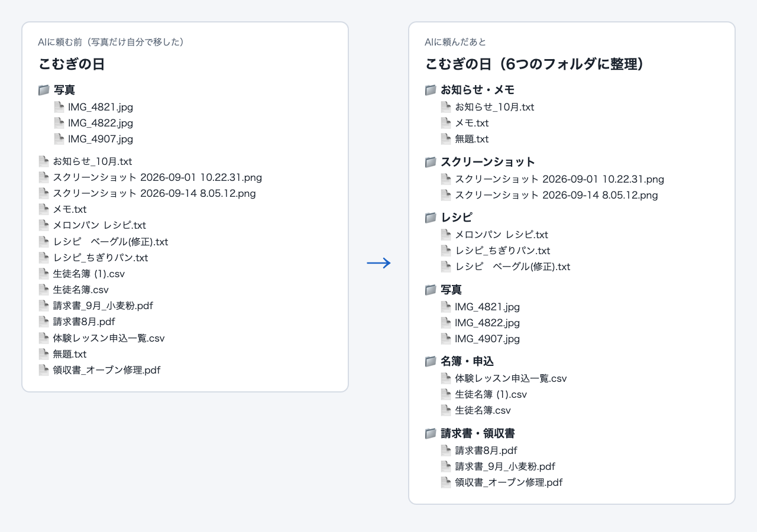The width and height of the screenshot is (757, 532).
Task: Select 生徒名簿.csv in the after panel
Action: 483,410
